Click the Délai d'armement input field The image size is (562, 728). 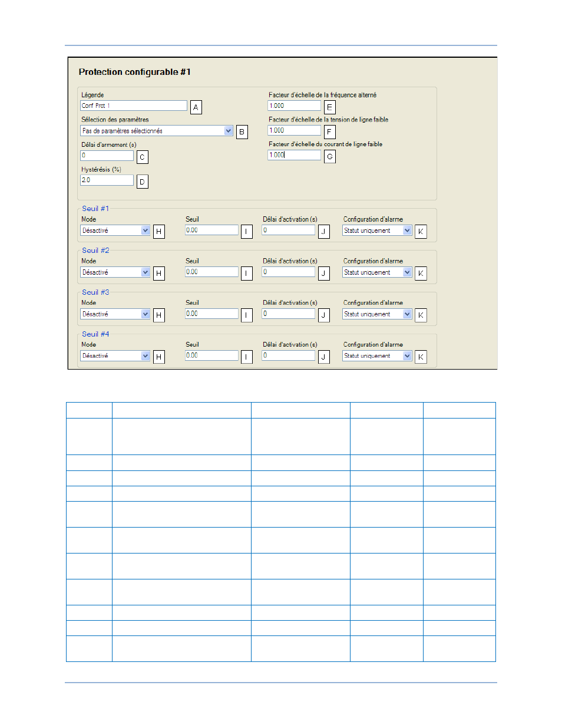tap(107, 156)
